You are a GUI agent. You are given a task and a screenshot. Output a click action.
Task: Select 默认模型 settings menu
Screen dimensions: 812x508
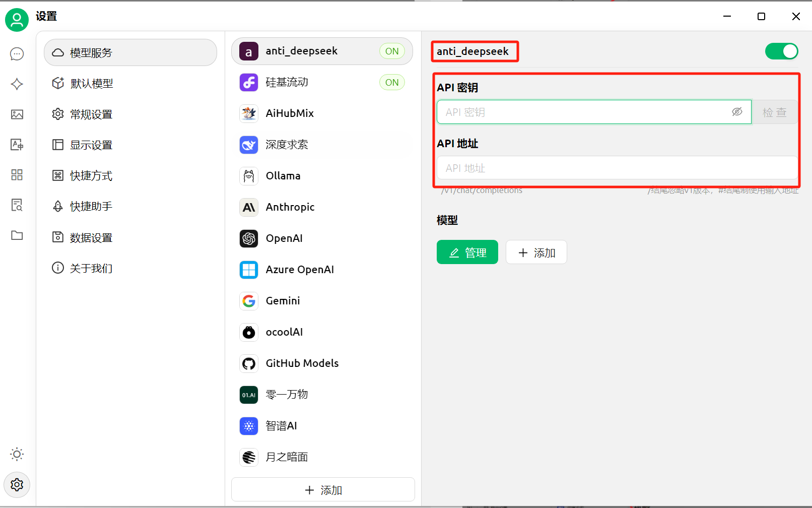(x=130, y=83)
